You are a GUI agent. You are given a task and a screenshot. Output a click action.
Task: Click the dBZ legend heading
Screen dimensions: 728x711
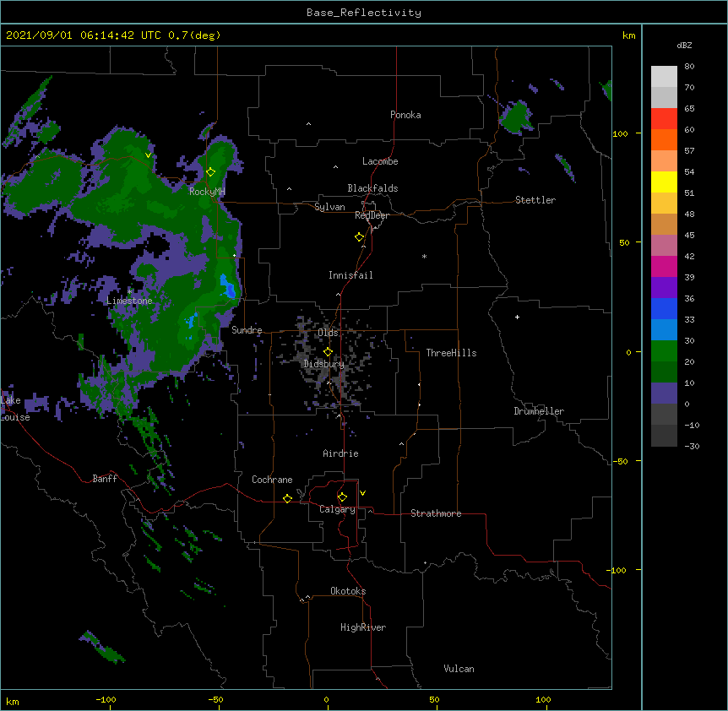(x=684, y=46)
